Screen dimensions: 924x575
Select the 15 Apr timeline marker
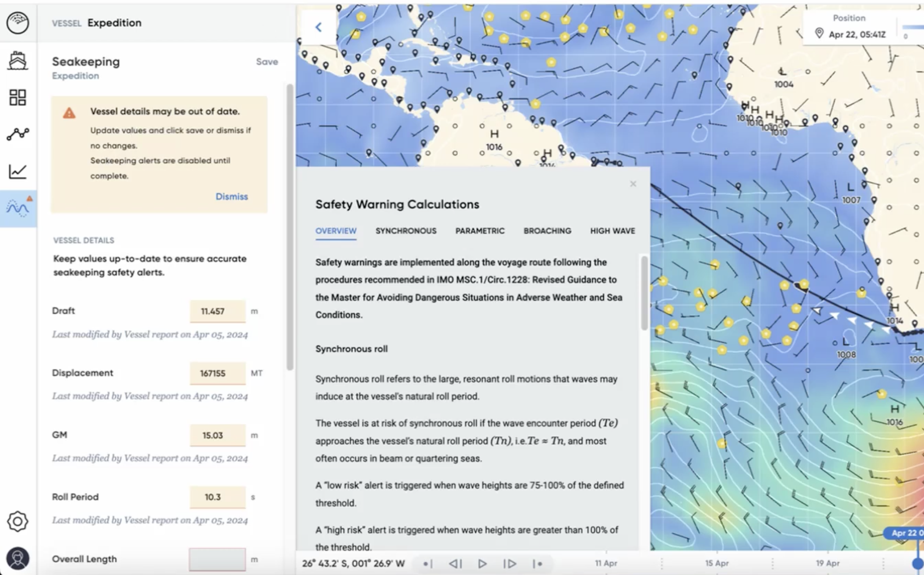click(x=717, y=563)
